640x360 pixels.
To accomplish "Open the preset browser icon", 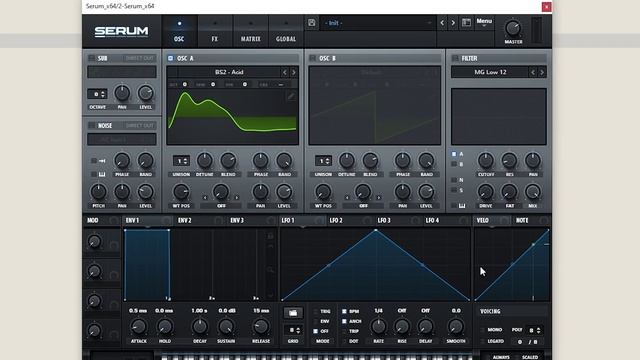I will coord(466,23).
